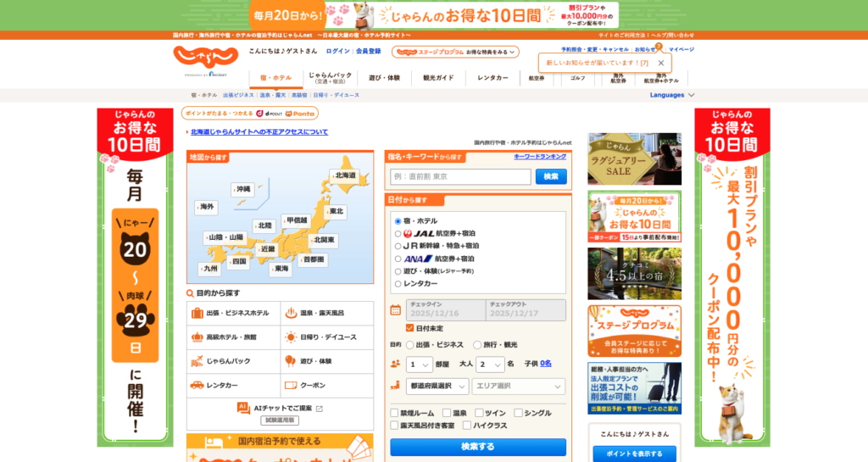Viewport: 868px width, 462px height.
Task: Expand the Languages selector
Action: (671, 95)
